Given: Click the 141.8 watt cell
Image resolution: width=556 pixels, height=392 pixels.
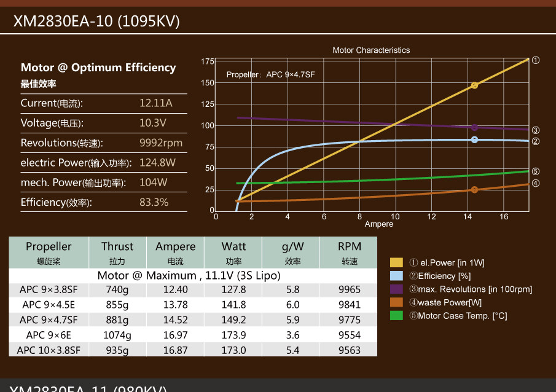Looking at the screenshot, I should [233, 305].
